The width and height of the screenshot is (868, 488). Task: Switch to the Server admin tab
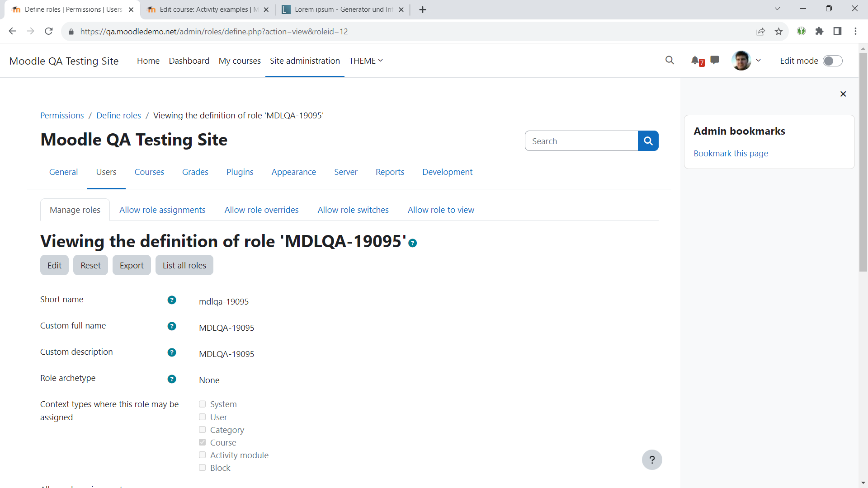point(346,172)
